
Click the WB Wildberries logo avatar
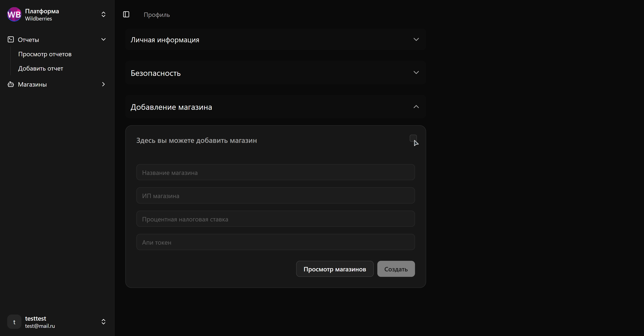14,14
